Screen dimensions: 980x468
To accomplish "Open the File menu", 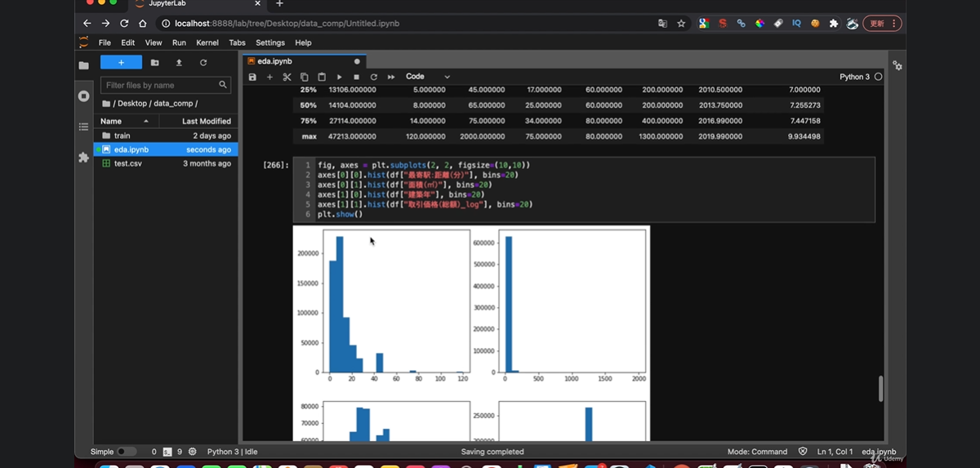I will 105,42.
